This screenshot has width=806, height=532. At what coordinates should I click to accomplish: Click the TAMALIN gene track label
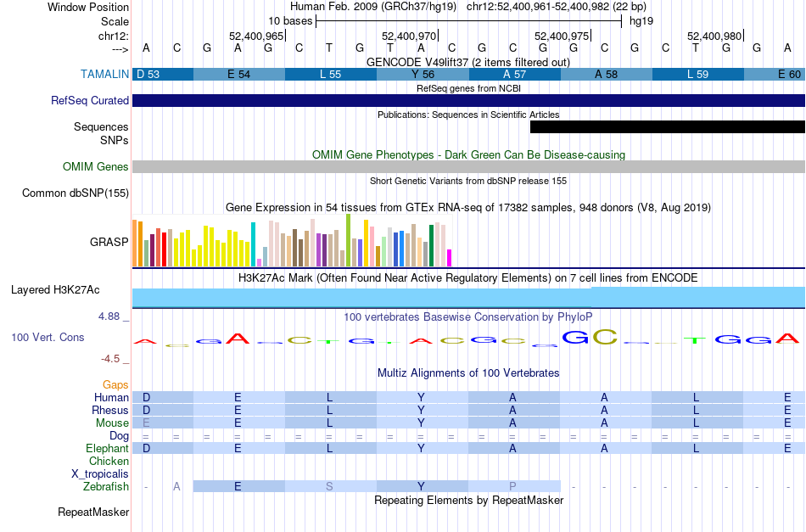pos(104,74)
